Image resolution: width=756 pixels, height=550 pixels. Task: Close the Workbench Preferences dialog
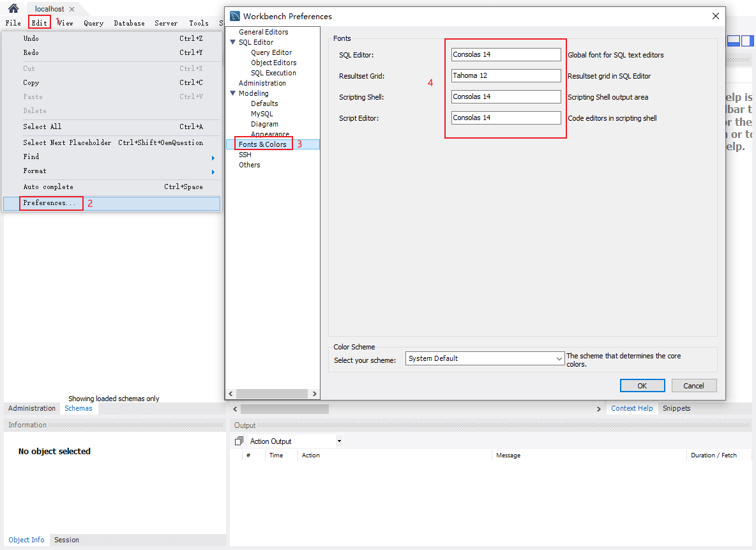pos(716,16)
